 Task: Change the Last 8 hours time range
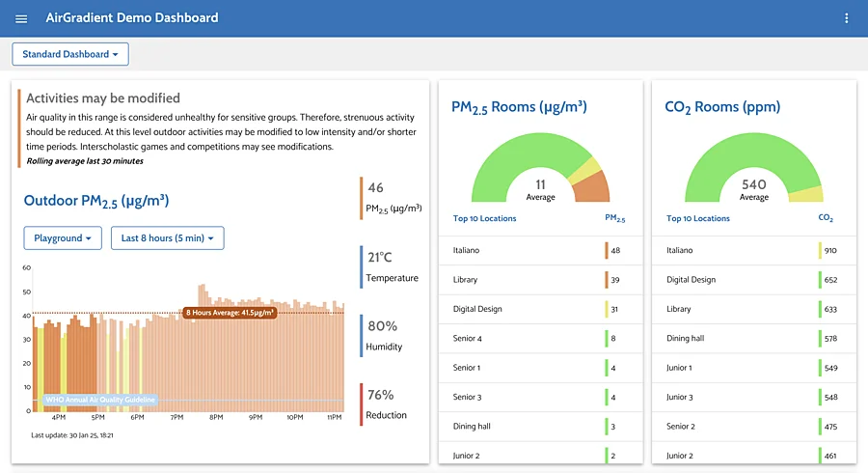click(168, 237)
